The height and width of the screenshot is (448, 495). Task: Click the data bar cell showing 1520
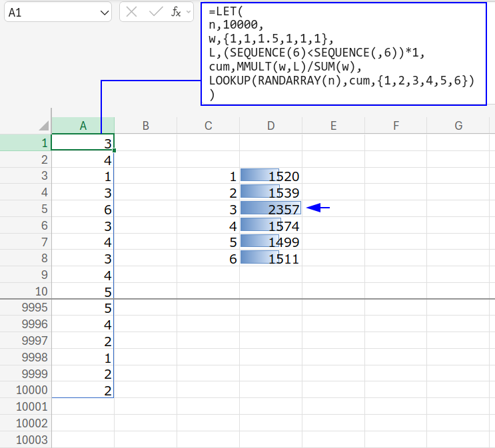(x=270, y=176)
